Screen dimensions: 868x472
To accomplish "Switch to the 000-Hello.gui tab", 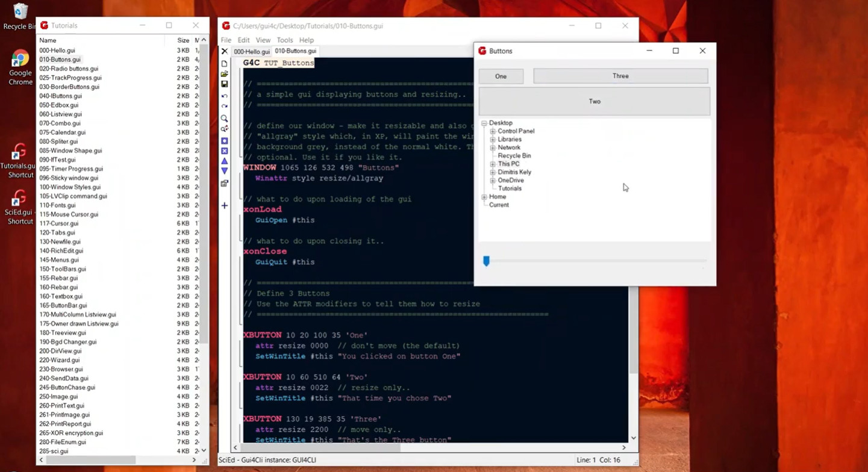I will point(252,52).
